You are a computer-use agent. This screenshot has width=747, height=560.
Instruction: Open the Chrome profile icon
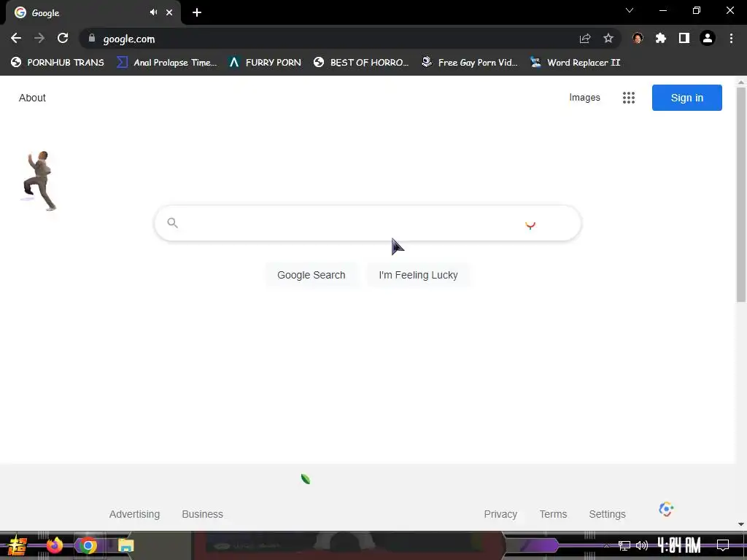coord(708,38)
